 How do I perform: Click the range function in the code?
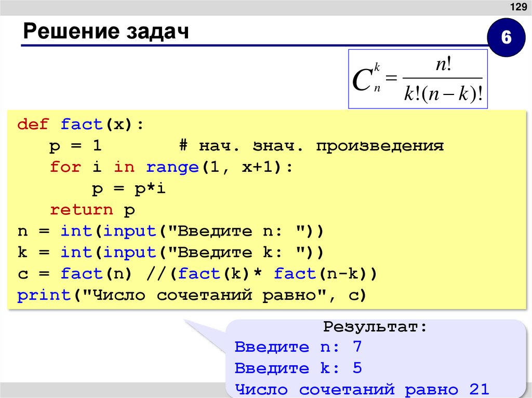(x=171, y=167)
